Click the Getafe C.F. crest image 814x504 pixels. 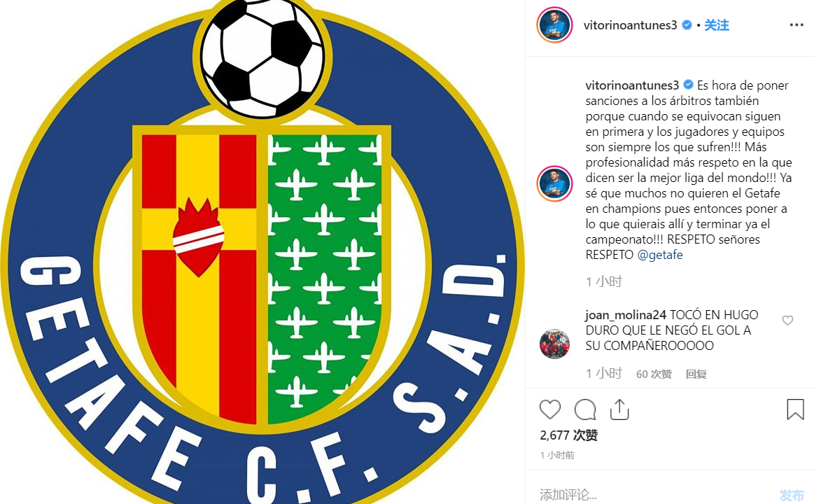[x=262, y=252]
